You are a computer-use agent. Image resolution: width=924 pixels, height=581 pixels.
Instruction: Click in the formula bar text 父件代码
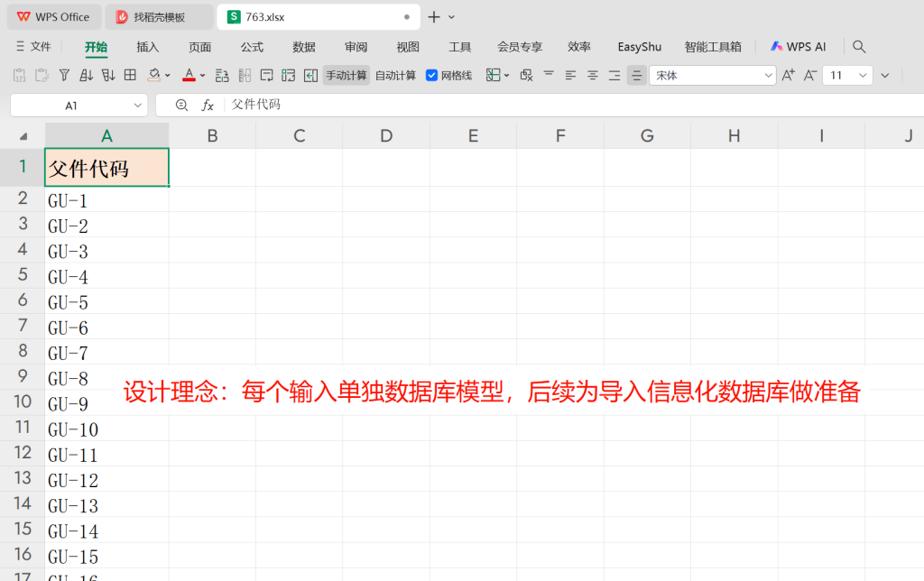pos(255,105)
